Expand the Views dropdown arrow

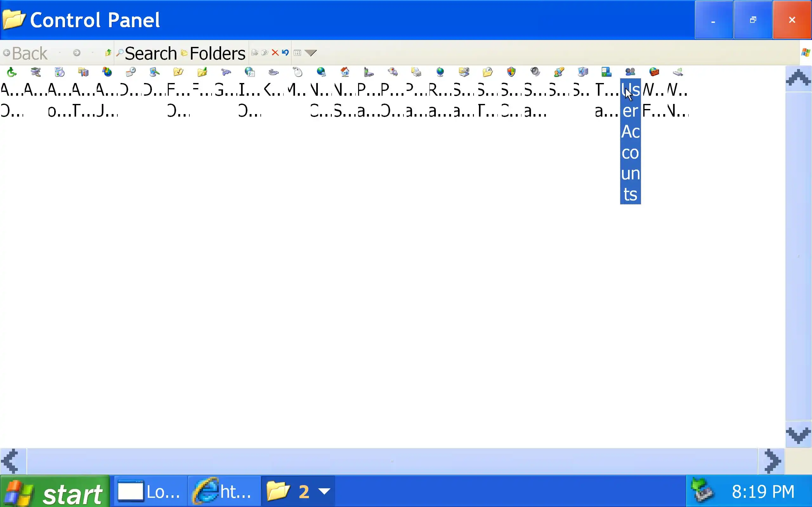pyautogui.click(x=311, y=53)
